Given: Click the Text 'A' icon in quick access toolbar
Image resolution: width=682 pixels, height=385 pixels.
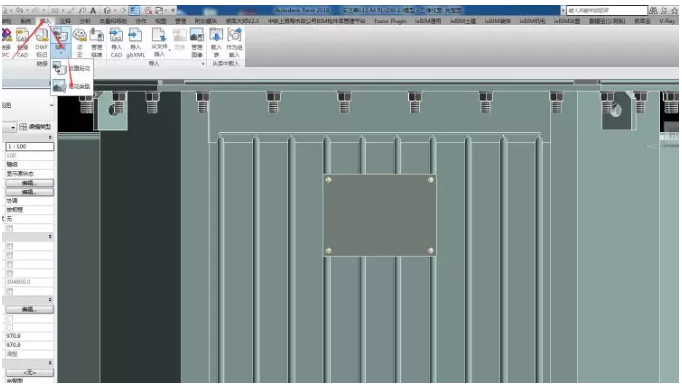Looking at the screenshot, I should click(x=93, y=10).
